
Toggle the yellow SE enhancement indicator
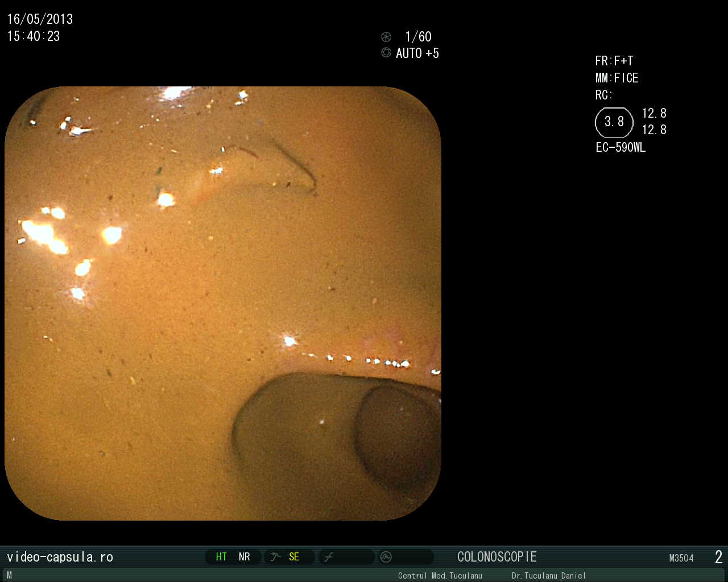[x=294, y=557]
